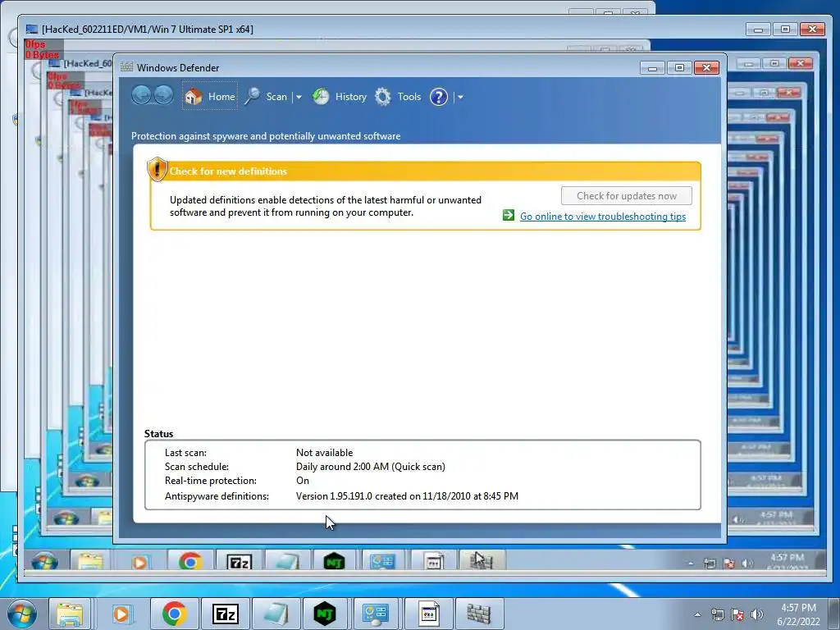Click the Start button on host taskbar
This screenshot has width=840, height=630.
pos(21,614)
